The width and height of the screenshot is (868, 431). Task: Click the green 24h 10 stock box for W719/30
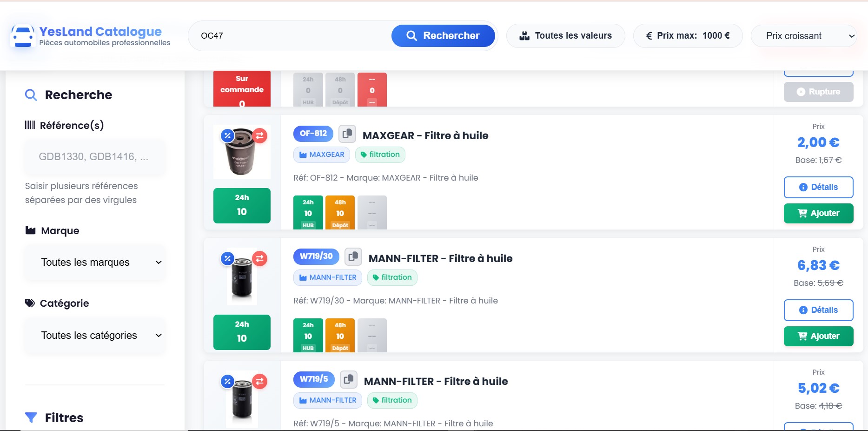242,332
